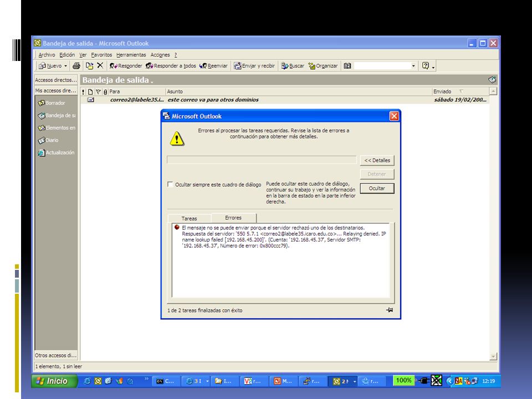Click Responder in the toolbar
The image size is (532, 399).
tap(126, 66)
